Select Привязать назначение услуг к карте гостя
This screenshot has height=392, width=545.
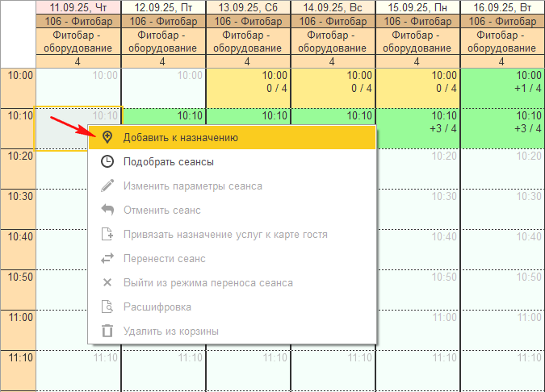click(233, 235)
